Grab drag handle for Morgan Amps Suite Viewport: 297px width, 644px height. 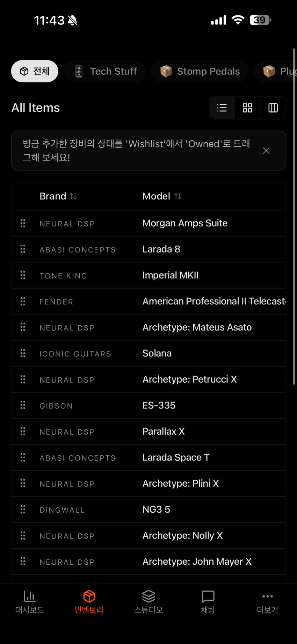coord(23,223)
